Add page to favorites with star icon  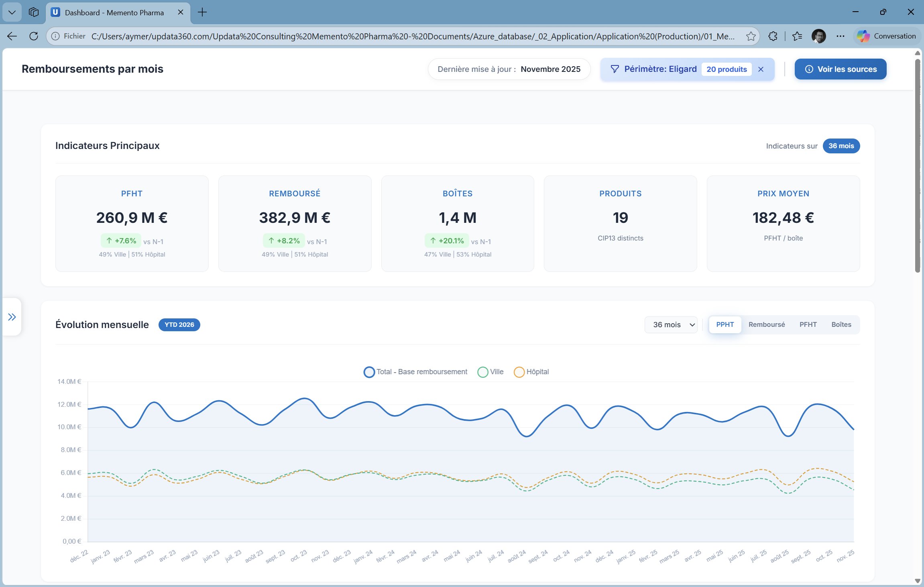[x=751, y=36]
